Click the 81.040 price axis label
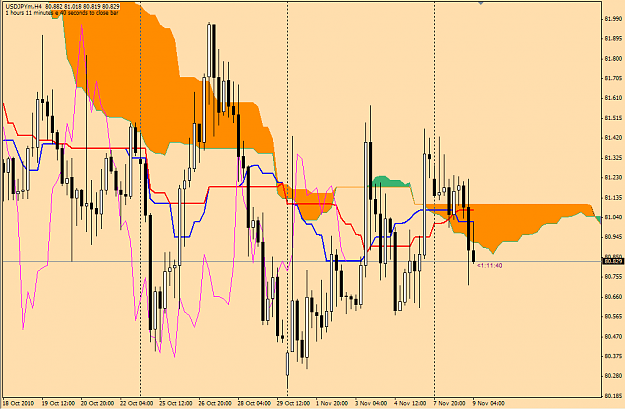This screenshot has height=409, width=625. 613,217
